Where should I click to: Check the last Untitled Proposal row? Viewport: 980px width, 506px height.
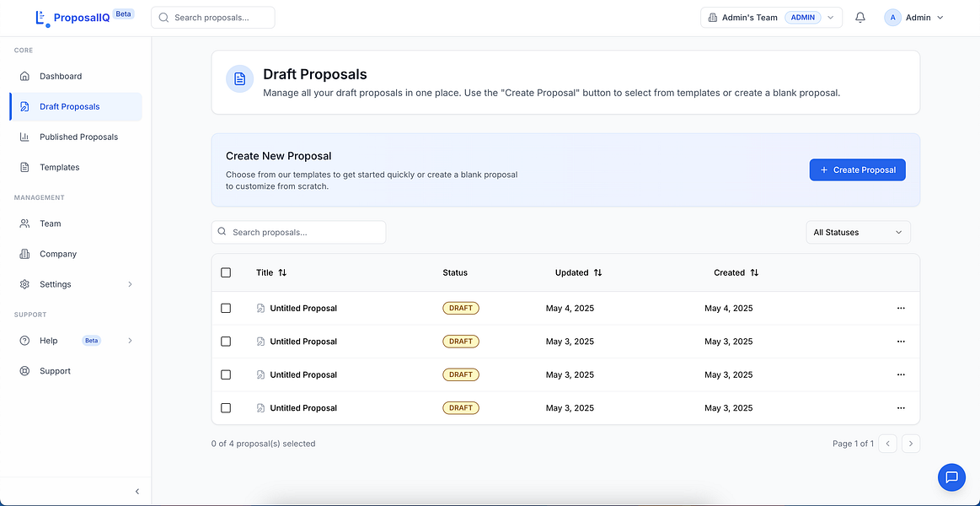(x=226, y=408)
